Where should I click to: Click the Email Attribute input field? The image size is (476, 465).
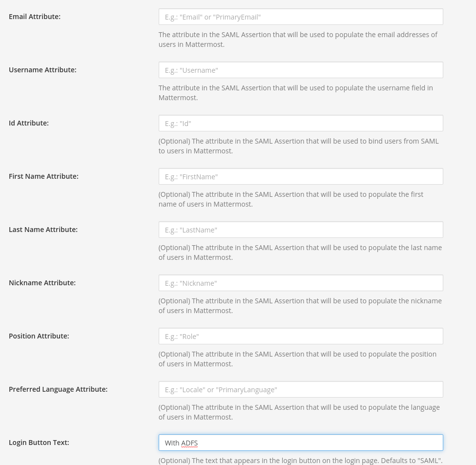[x=301, y=17]
